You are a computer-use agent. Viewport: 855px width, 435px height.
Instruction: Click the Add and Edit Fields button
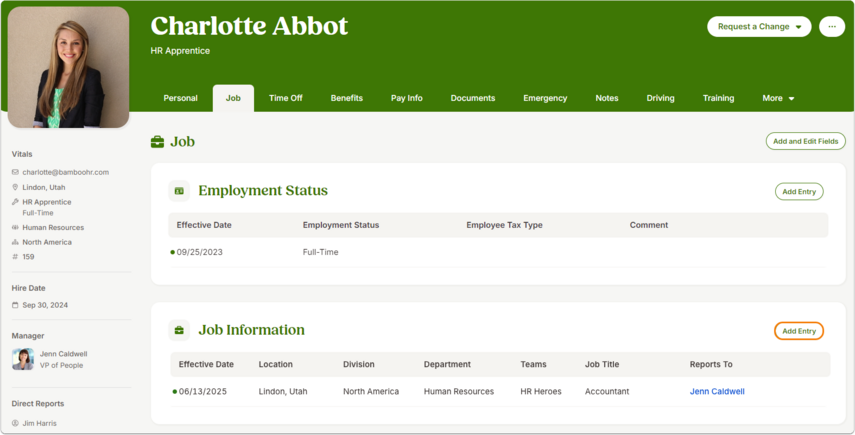(x=805, y=141)
